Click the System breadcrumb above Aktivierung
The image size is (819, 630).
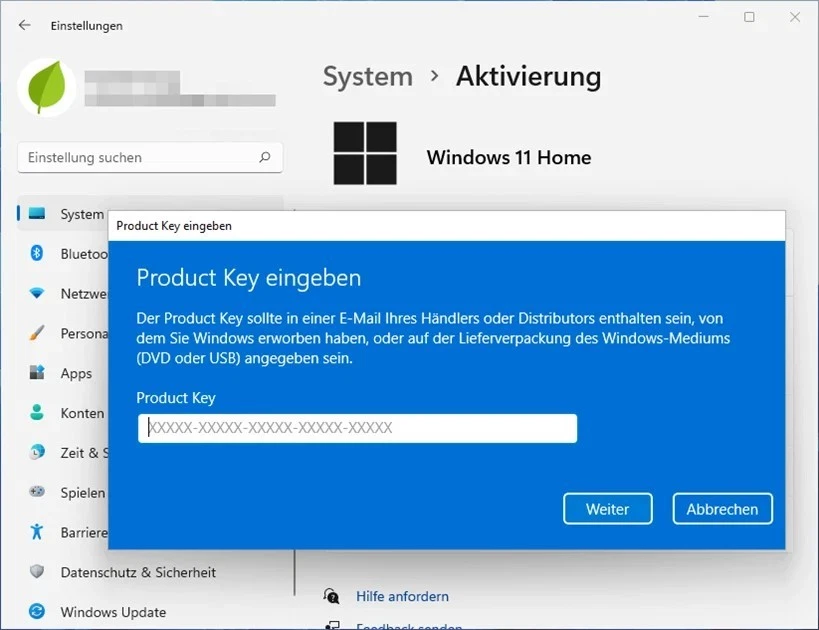(x=368, y=76)
